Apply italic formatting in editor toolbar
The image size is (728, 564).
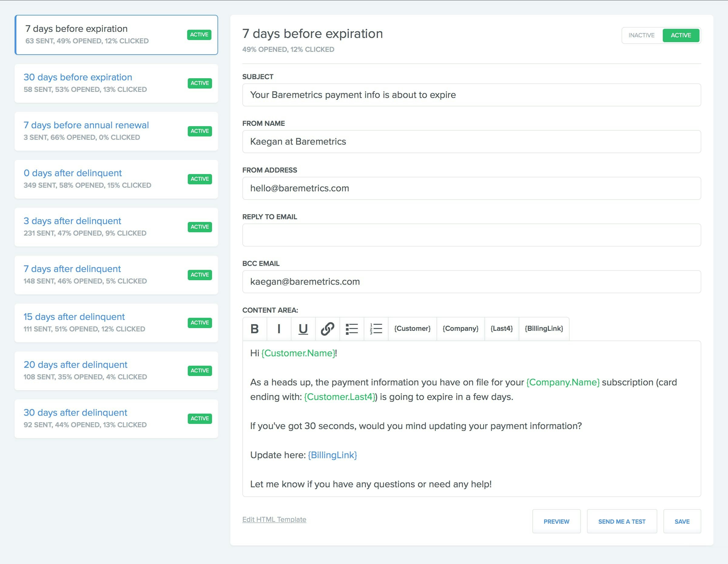pos(279,329)
